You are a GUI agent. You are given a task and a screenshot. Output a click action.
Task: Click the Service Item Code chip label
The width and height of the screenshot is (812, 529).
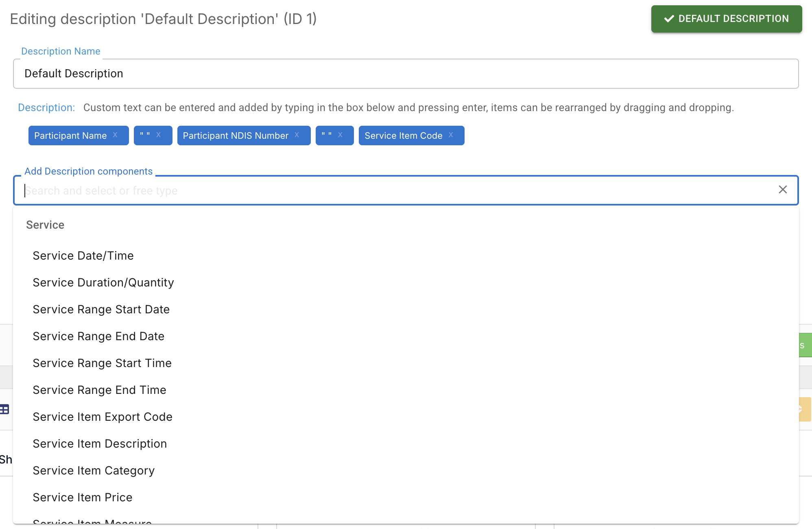pos(404,136)
